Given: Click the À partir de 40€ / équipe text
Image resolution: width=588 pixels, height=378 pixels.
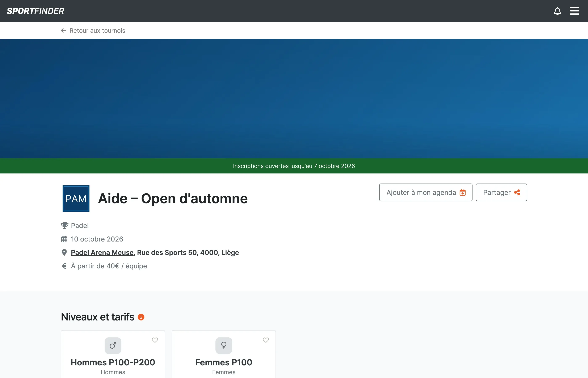Looking at the screenshot, I should tap(109, 266).
